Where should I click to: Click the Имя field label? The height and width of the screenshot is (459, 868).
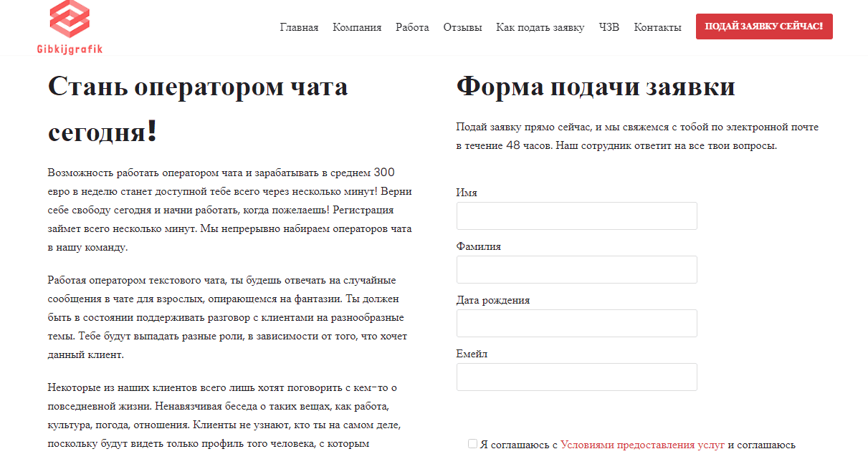[467, 193]
